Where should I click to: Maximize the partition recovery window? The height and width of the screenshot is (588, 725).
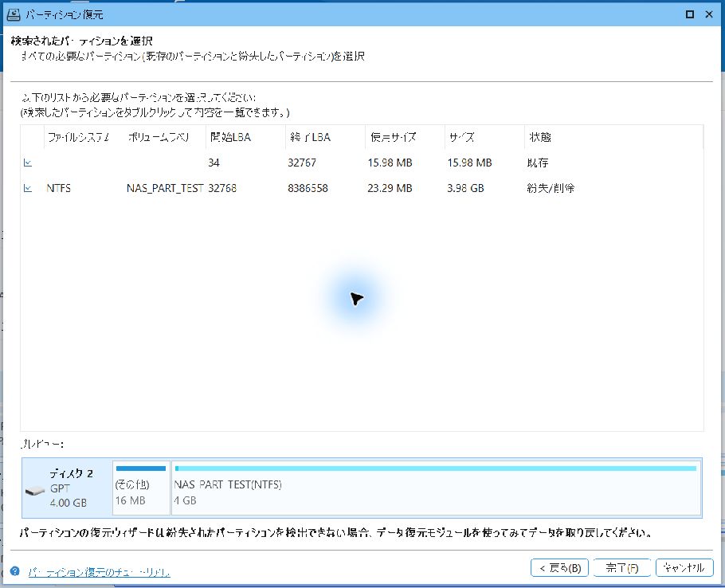point(689,14)
